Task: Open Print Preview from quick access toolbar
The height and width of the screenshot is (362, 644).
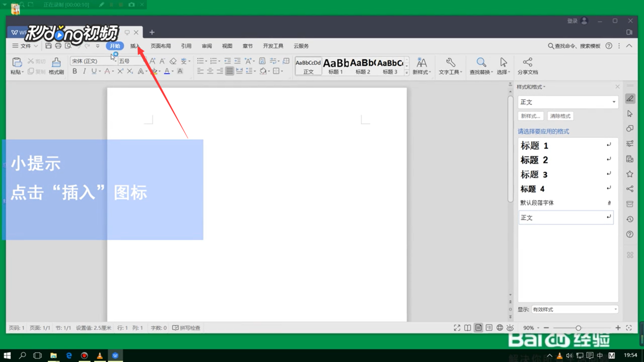Action: (x=68, y=46)
